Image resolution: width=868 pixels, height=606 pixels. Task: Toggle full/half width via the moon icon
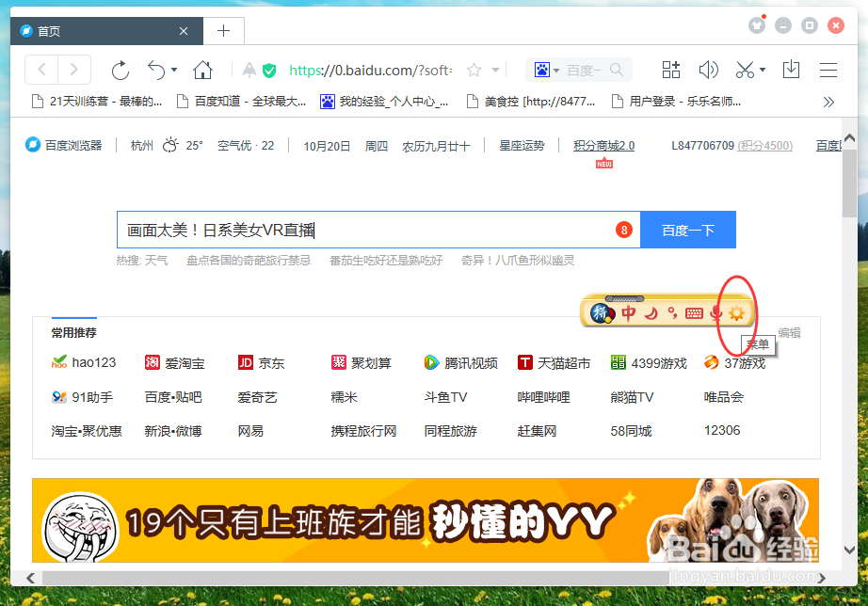[x=652, y=315]
